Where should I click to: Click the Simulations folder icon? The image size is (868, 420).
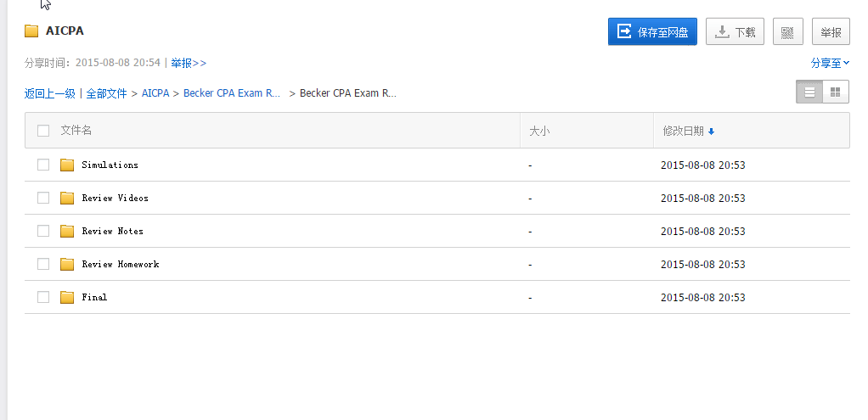(67, 165)
